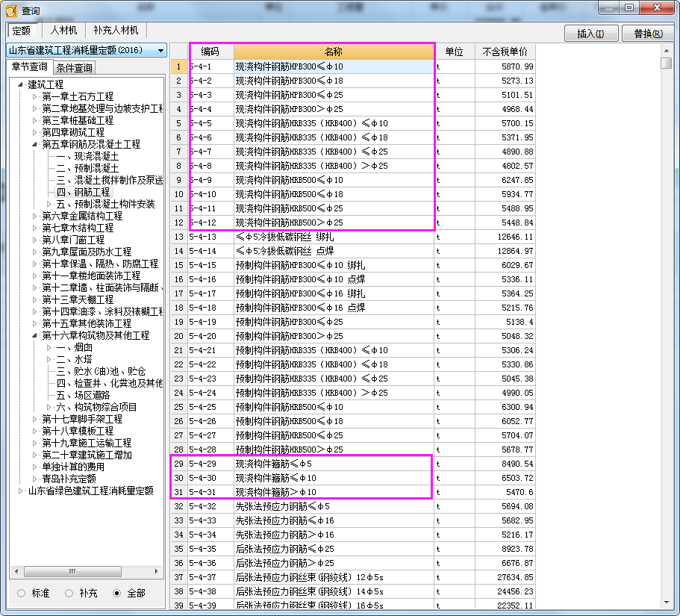Click code cell 5-4-8
The width and height of the screenshot is (680, 616).
point(210,166)
